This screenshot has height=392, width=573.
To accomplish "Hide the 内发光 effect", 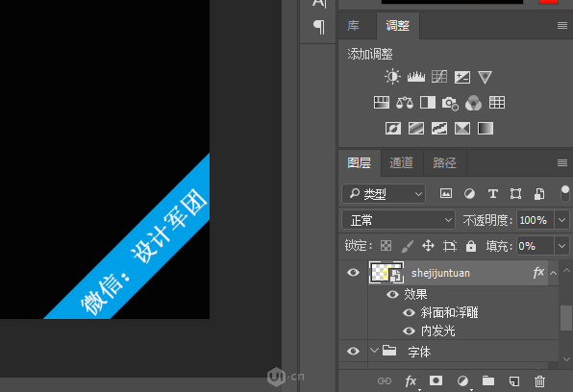I will pyautogui.click(x=409, y=331).
